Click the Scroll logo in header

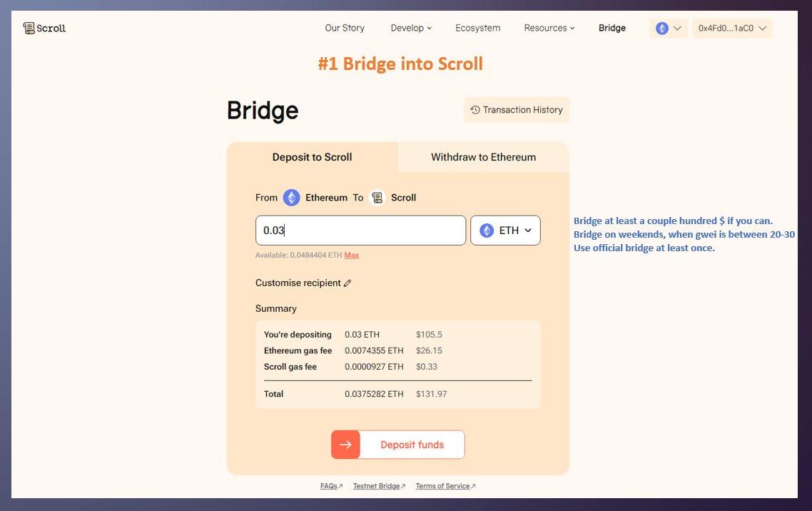click(44, 28)
